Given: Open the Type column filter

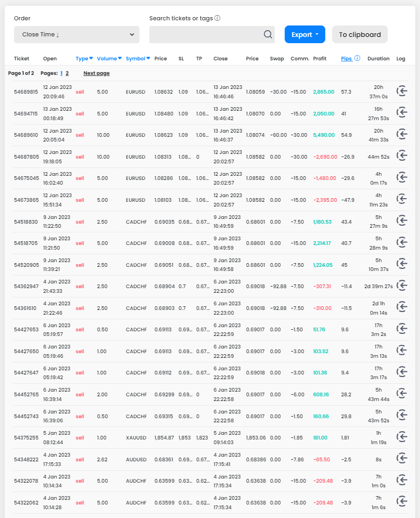Looking at the screenshot, I should 84,59.
